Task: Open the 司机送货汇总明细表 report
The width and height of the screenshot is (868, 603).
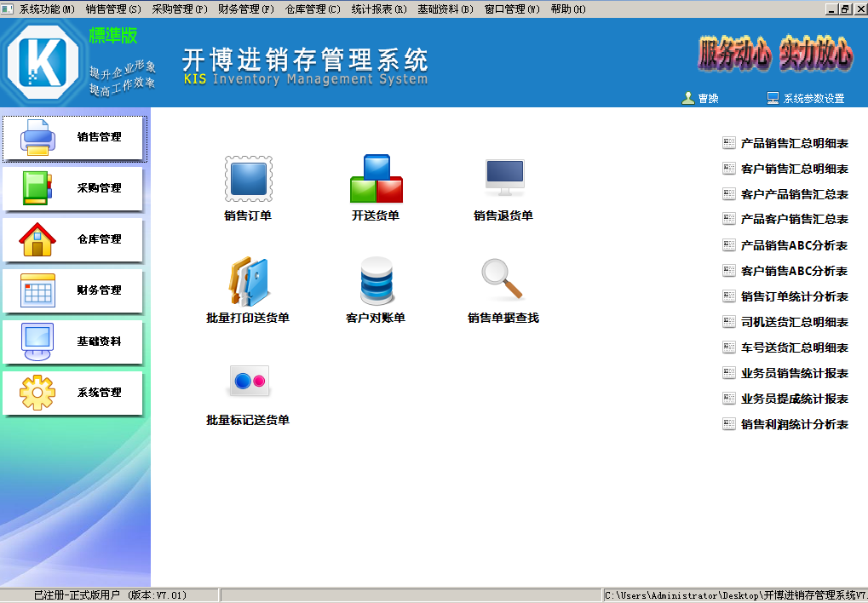Action: pos(795,322)
